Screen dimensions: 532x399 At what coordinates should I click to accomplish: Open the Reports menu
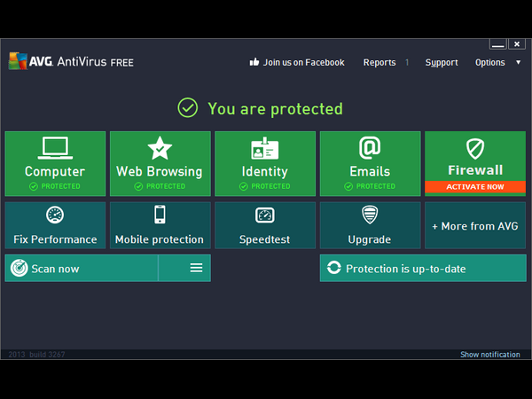[379, 62]
